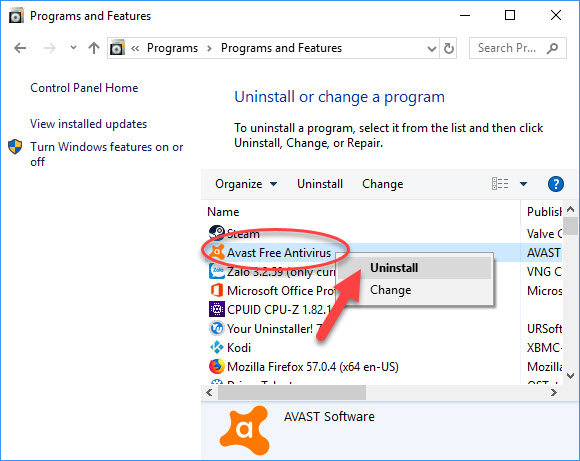The height and width of the screenshot is (461, 580).
Task: Click the Microsoft Office icon
Action: pos(216,290)
